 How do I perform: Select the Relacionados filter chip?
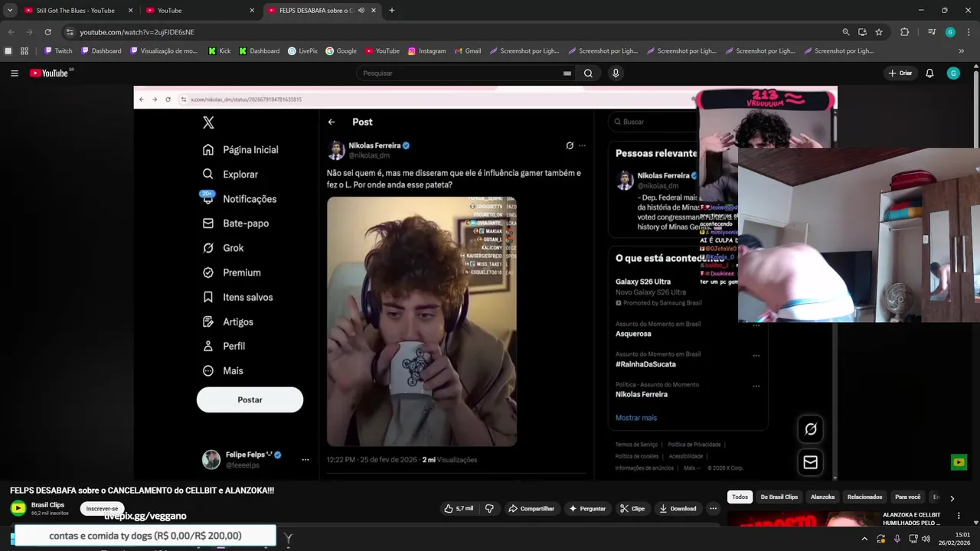click(x=864, y=497)
